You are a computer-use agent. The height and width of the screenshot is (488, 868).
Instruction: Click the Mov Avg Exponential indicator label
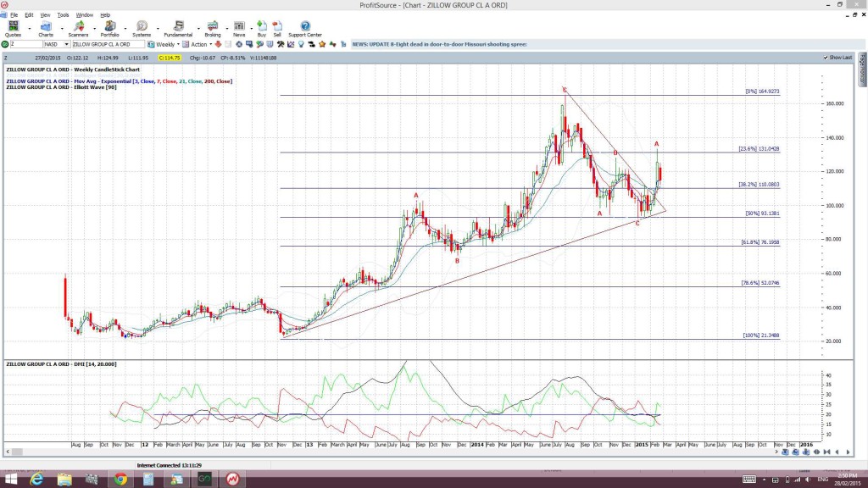tap(119, 81)
